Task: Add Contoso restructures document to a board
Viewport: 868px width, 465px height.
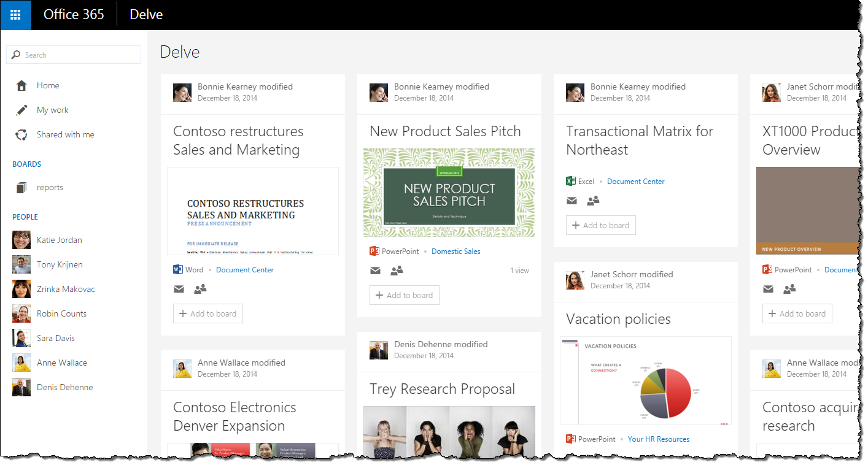Action: pos(208,313)
